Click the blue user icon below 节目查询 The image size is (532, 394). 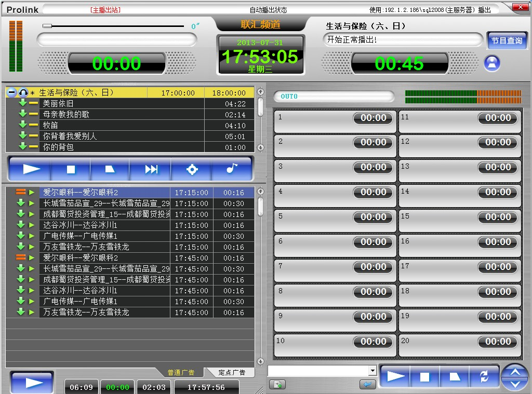[492, 63]
